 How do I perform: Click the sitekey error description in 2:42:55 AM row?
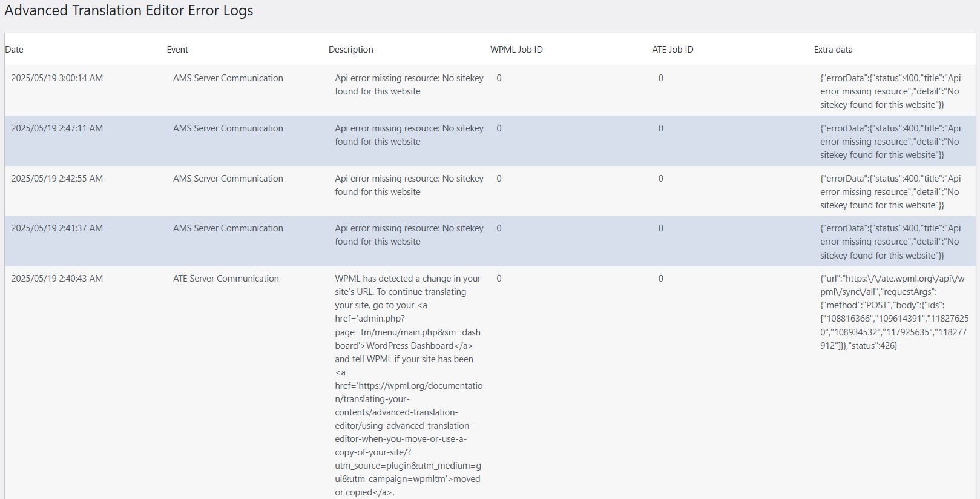[409, 185]
